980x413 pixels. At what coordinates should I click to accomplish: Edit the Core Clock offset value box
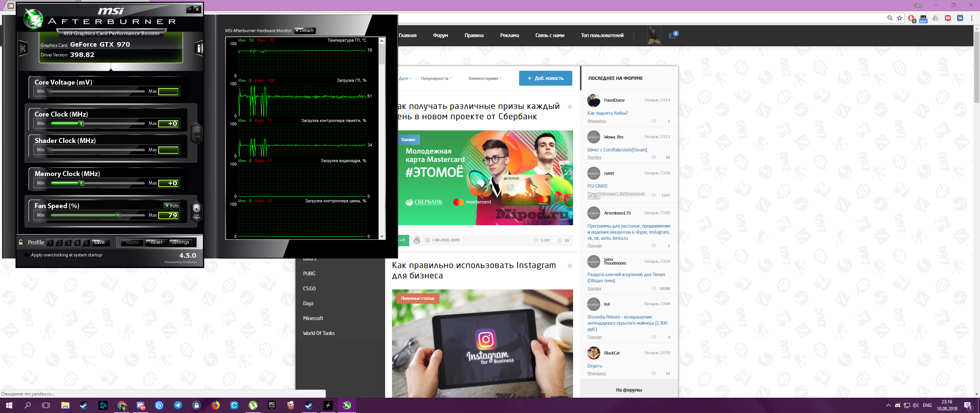[168, 124]
